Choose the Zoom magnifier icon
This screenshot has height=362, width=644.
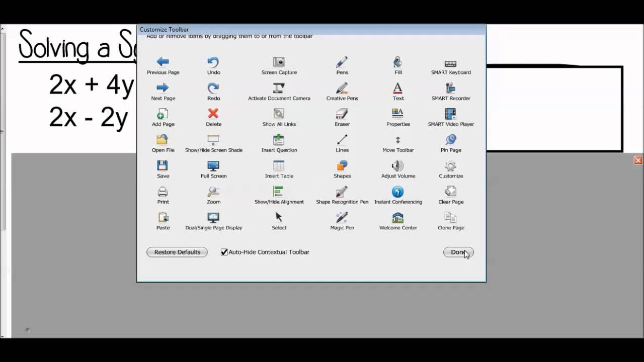(213, 192)
